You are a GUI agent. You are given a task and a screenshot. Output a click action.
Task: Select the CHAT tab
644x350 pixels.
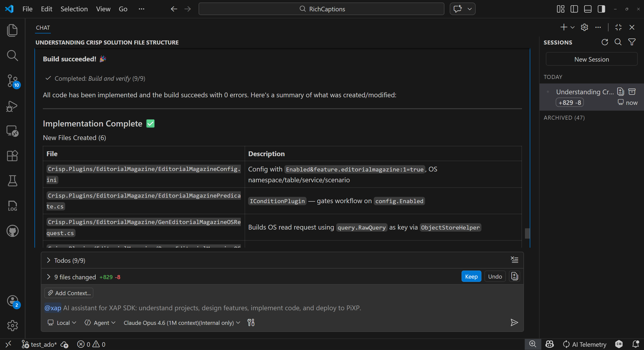point(43,28)
